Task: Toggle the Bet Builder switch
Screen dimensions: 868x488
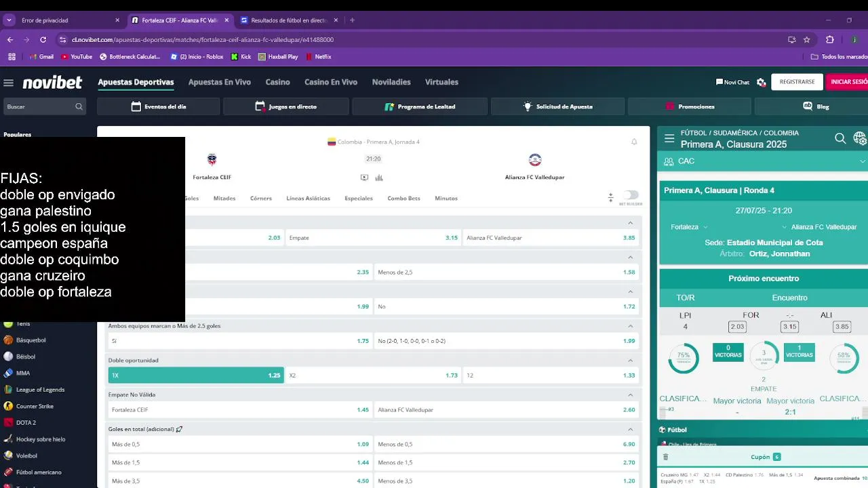Action: [x=631, y=195]
